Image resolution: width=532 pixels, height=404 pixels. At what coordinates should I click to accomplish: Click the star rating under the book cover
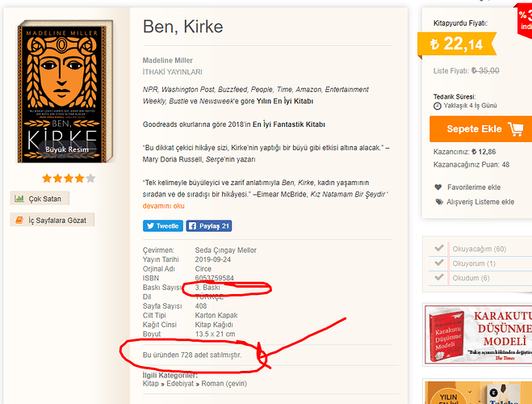(x=68, y=179)
